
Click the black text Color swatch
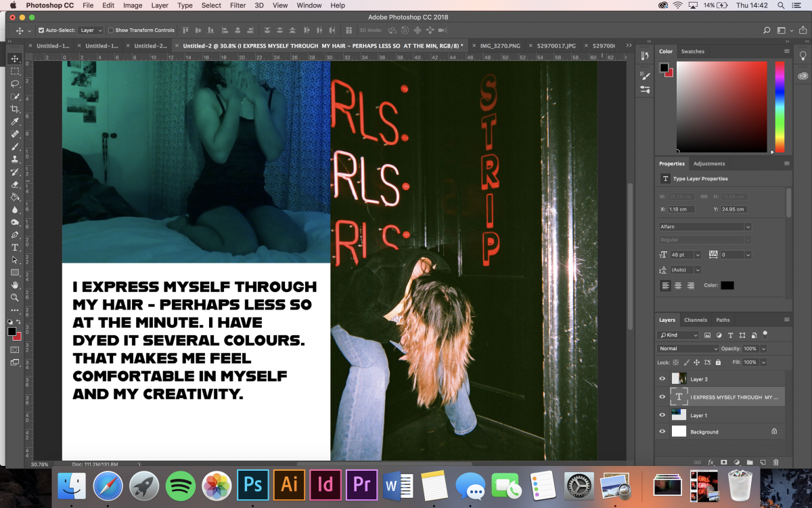[x=727, y=286]
